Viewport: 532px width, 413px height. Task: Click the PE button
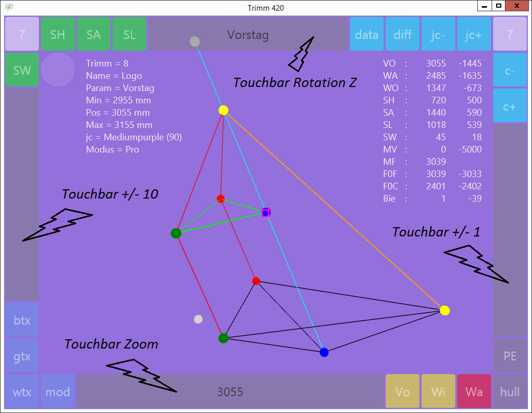(510, 356)
